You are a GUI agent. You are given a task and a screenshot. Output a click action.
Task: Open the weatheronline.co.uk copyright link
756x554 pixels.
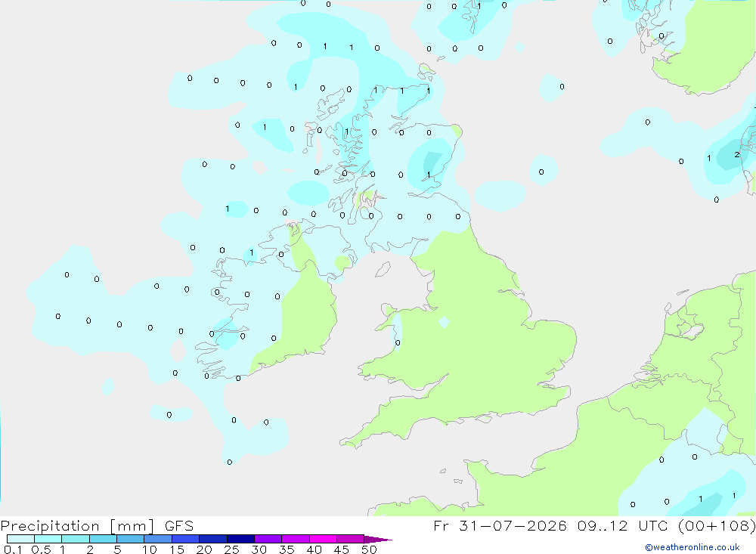point(692,547)
